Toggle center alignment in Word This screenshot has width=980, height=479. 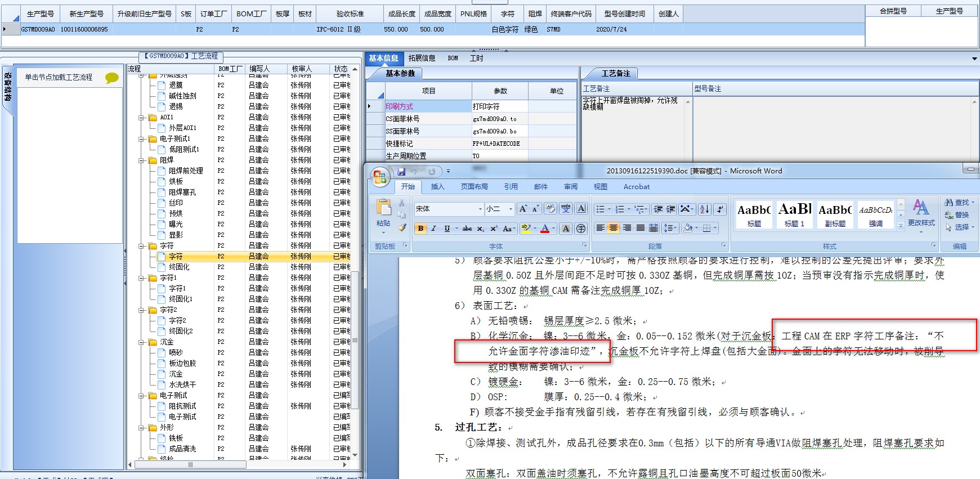pyautogui.click(x=614, y=228)
